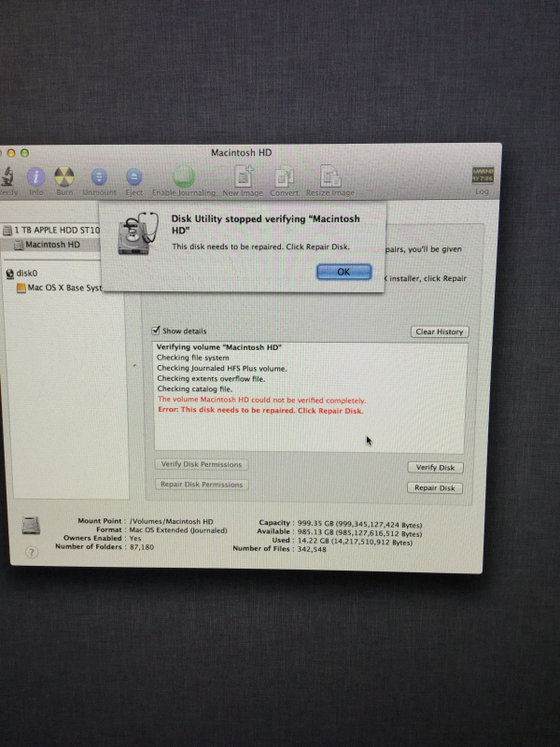This screenshot has width=560, height=747.
Task: Click the Capacity value 999.35 GB
Action: 359,525
